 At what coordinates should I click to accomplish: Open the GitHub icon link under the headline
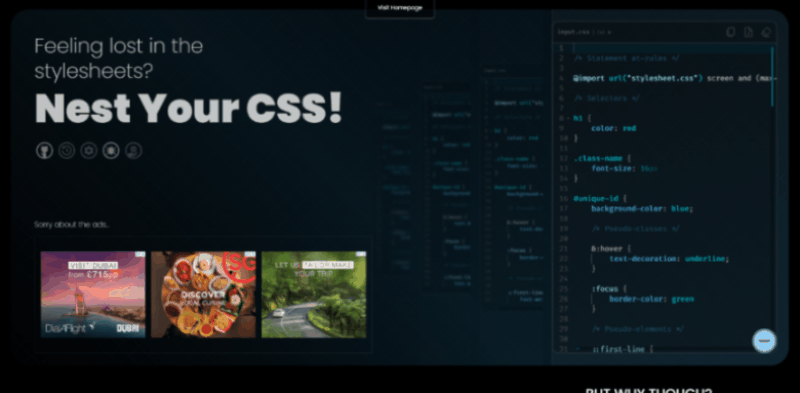44,151
